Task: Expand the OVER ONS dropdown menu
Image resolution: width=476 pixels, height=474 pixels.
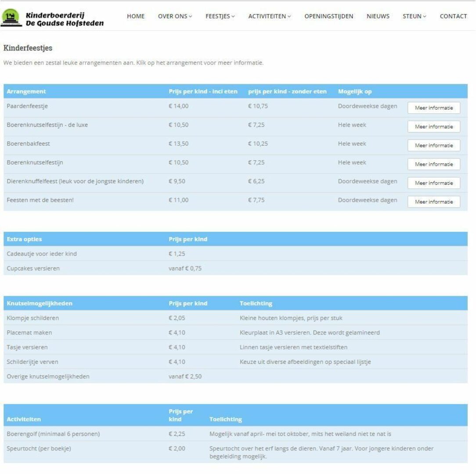Action: (x=173, y=16)
